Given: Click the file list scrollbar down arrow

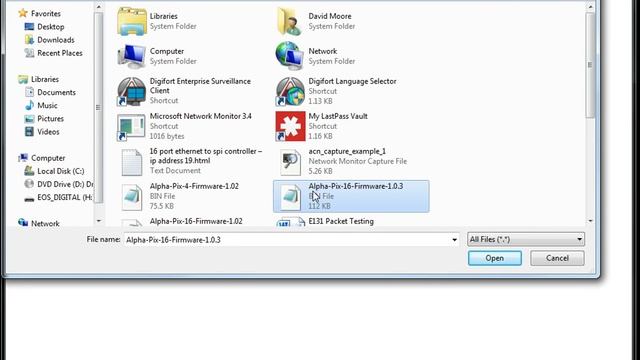Looking at the screenshot, I should (x=590, y=221).
